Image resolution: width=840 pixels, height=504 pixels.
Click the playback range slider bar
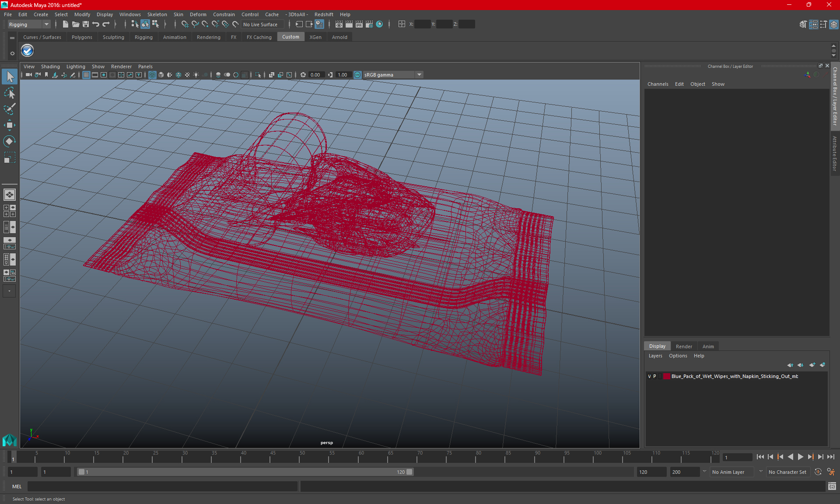245,472
